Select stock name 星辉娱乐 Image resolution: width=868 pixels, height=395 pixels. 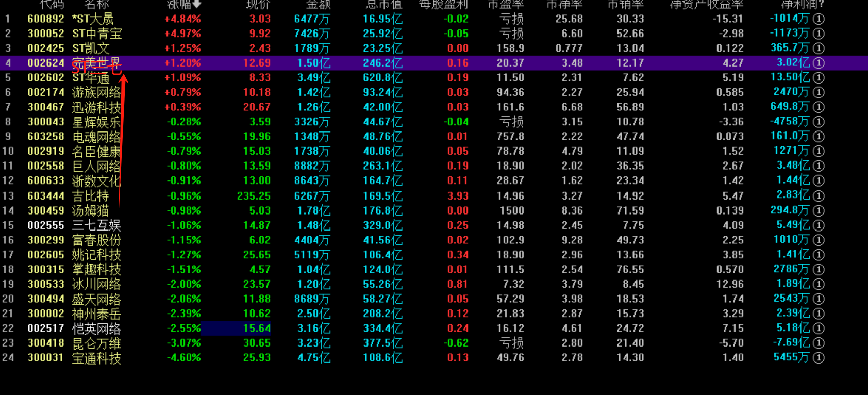[x=96, y=122]
